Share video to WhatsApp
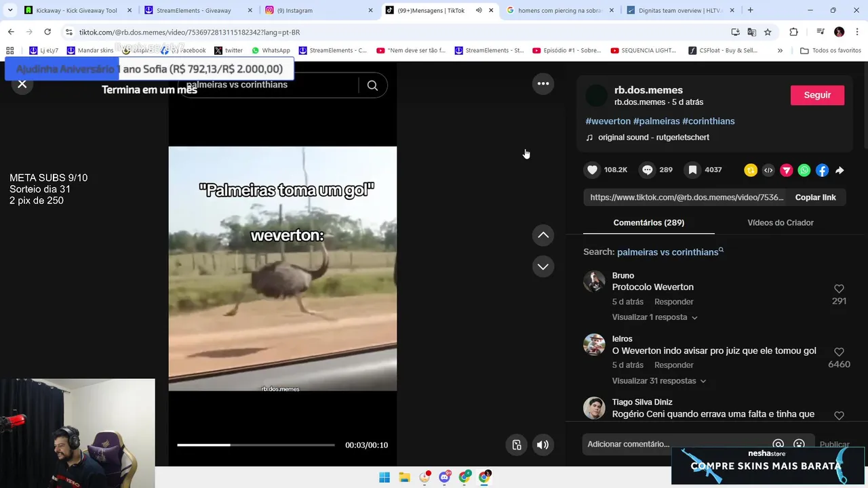 tap(804, 171)
